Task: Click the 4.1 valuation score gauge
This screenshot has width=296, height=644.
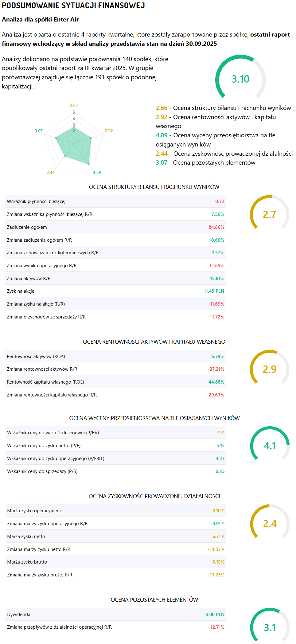Action: (270, 446)
